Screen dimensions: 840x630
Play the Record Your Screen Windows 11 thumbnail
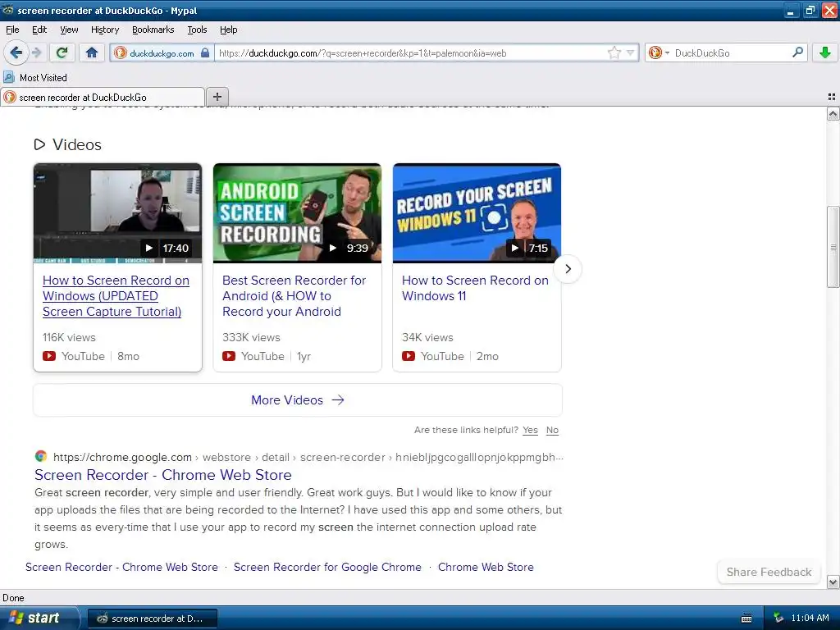click(x=477, y=213)
